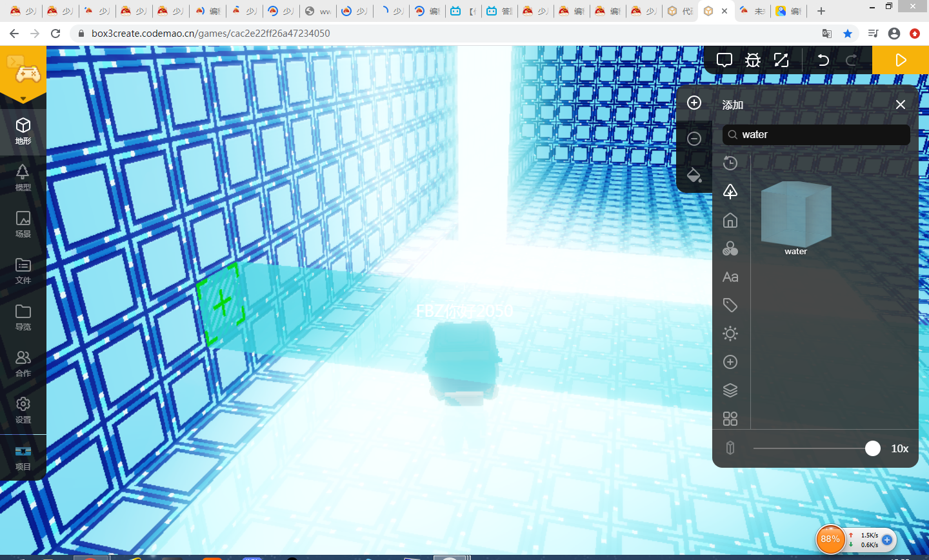Image resolution: width=929 pixels, height=560 pixels.
Task: Click the blue plus on network speed widget
Action: click(x=888, y=539)
